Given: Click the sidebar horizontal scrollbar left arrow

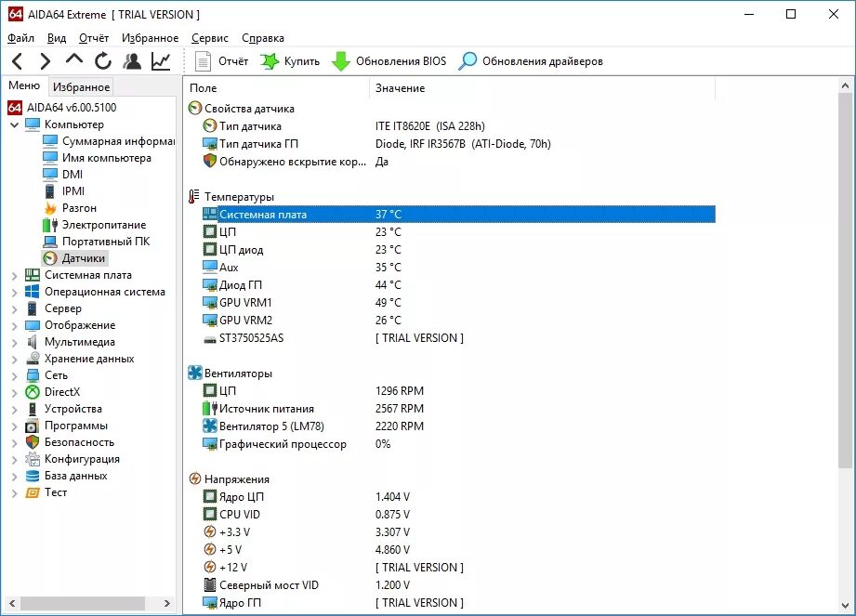Looking at the screenshot, I should pos(12,603).
